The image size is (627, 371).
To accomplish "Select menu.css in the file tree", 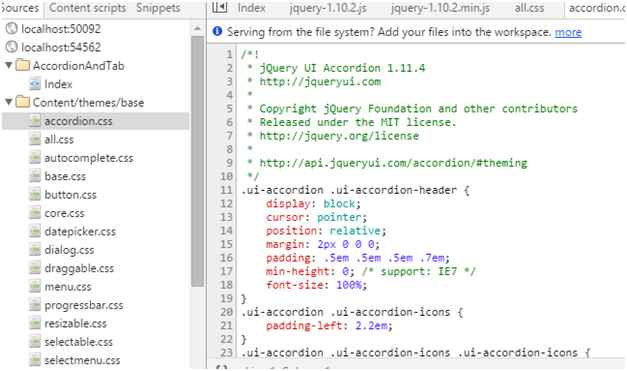I will point(68,286).
